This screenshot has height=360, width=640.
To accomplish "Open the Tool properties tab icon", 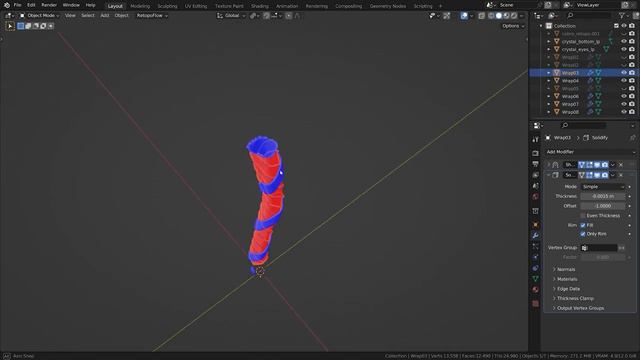I will [x=536, y=140].
